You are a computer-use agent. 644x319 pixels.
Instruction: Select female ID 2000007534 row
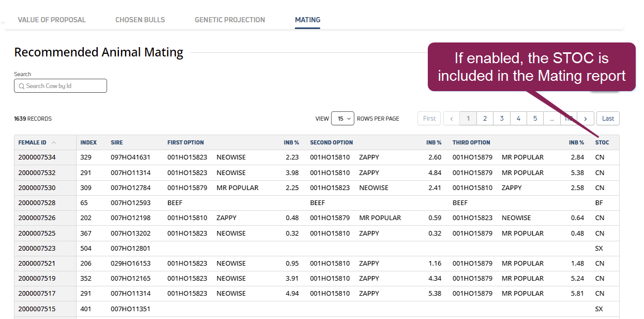37,157
